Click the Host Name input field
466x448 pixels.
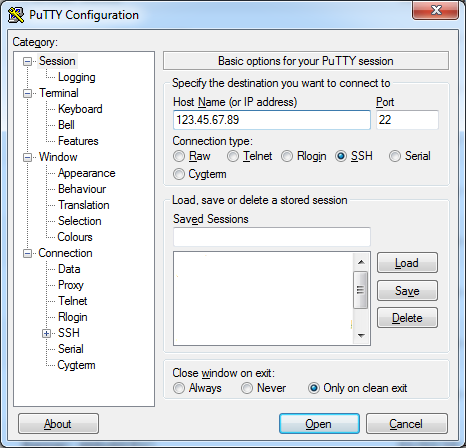272,120
